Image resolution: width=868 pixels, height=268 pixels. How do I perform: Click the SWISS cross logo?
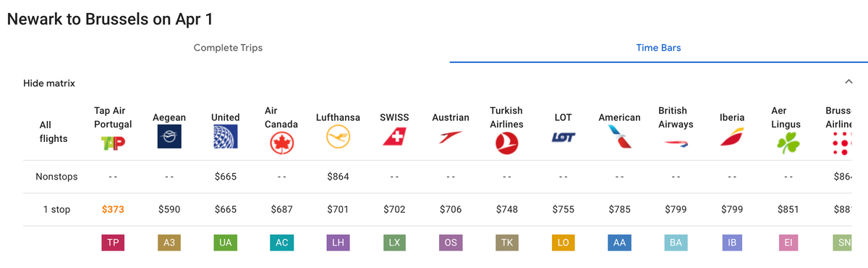click(394, 137)
